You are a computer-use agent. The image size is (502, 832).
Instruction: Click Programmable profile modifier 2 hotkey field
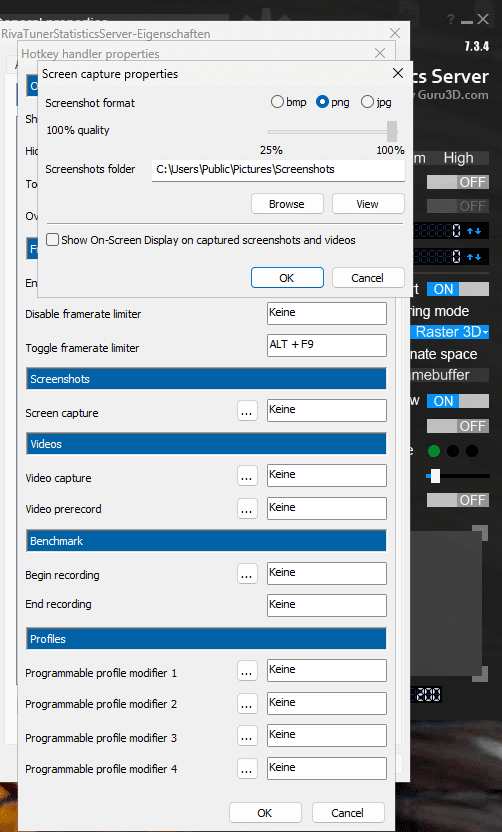tap(327, 704)
